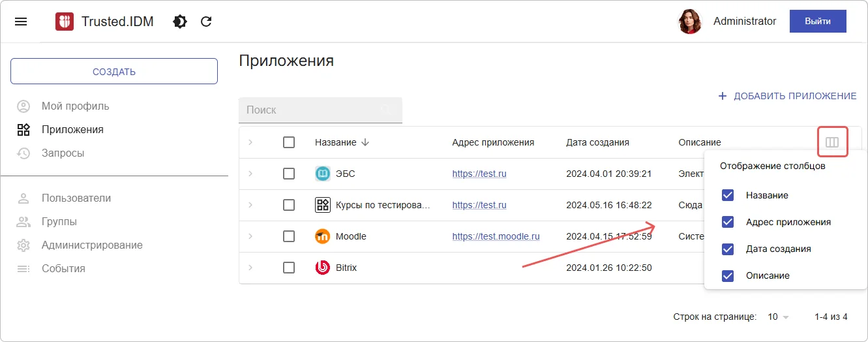Image resolution: width=868 pixels, height=342 pixels.
Task: Open the https://test.moodle.ru link
Action: click(496, 236)
